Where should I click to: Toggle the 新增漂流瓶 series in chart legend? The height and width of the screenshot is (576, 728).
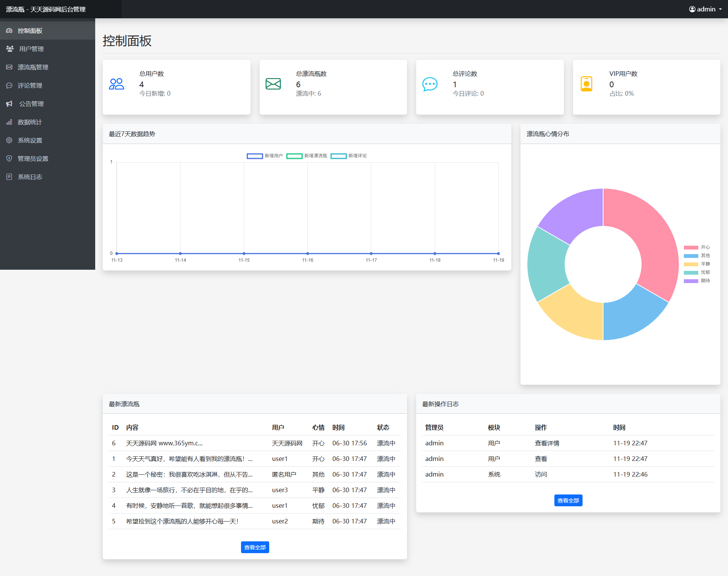point(307,156)
